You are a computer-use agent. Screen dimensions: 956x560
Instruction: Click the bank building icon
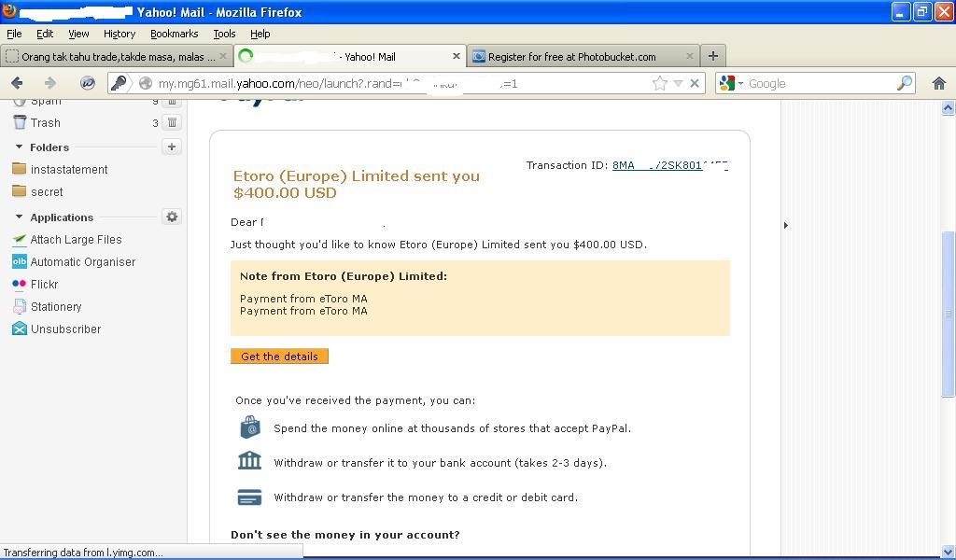pyautogui.click(x=249, y=461)
